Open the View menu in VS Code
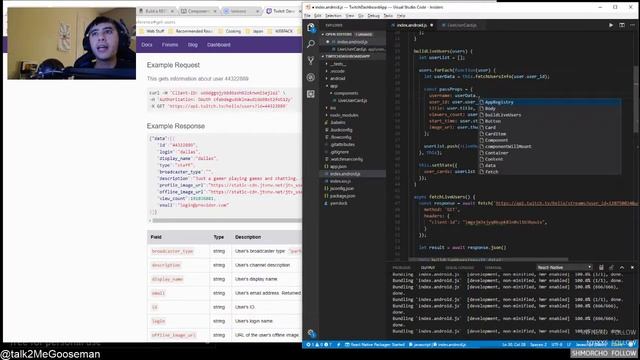The width and height of the screenshot is (640, 360). coord(350,16)
